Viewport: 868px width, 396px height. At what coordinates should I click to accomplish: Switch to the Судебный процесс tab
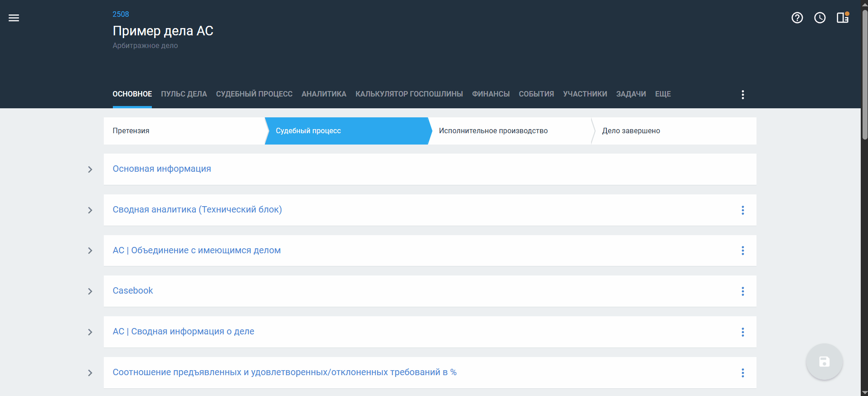[x=254, y=94]
